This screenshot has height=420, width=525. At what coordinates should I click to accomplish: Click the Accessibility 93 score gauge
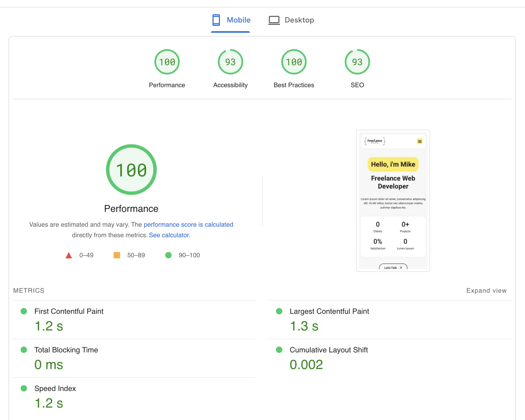point(230,62)
